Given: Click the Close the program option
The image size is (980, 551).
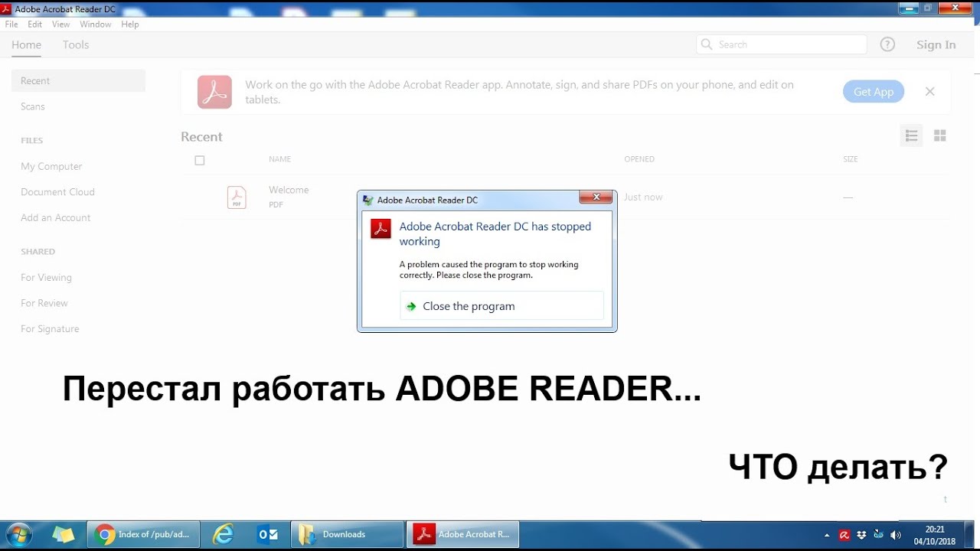Looking at the screenshot, I should point(501,306).
